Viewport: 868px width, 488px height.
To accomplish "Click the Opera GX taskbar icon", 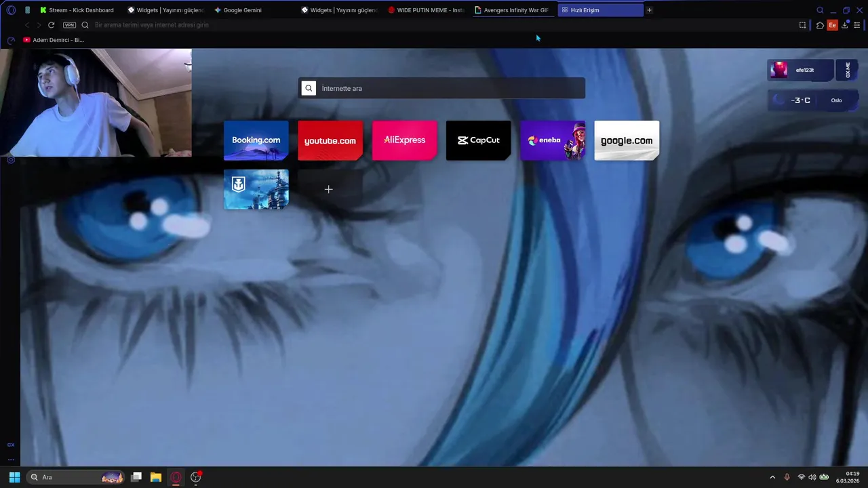I will (x=176, y=477).
